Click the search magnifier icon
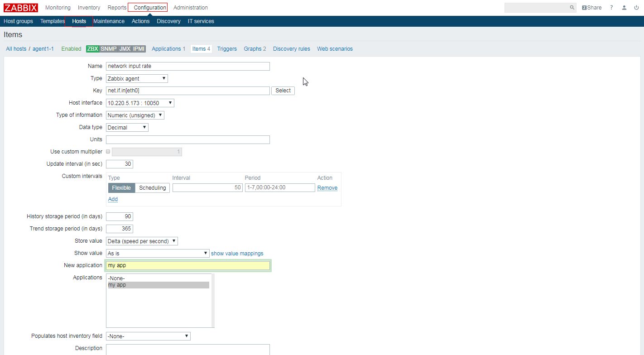 click(x=572, y=8)
